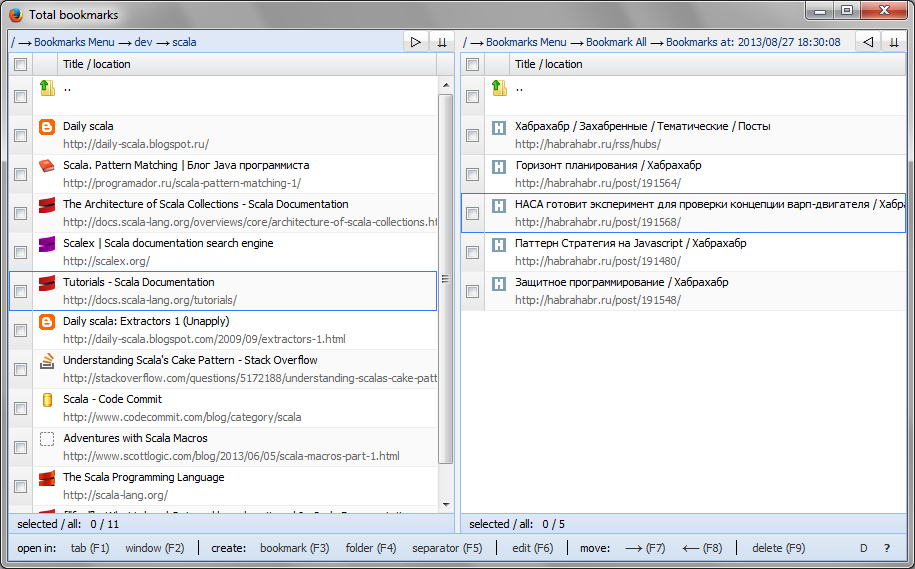Select the http://scalex.org/ URL text

[x=106, y=261]
